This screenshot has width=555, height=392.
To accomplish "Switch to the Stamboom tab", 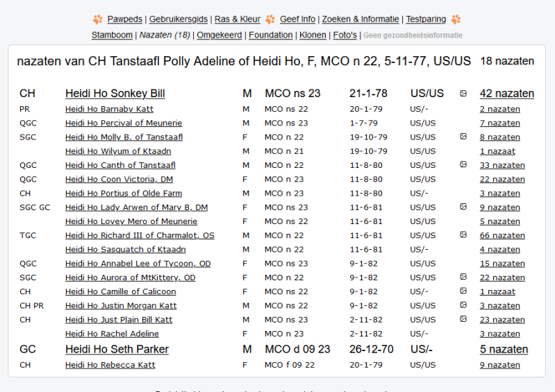I will click(x=113, y=35).
